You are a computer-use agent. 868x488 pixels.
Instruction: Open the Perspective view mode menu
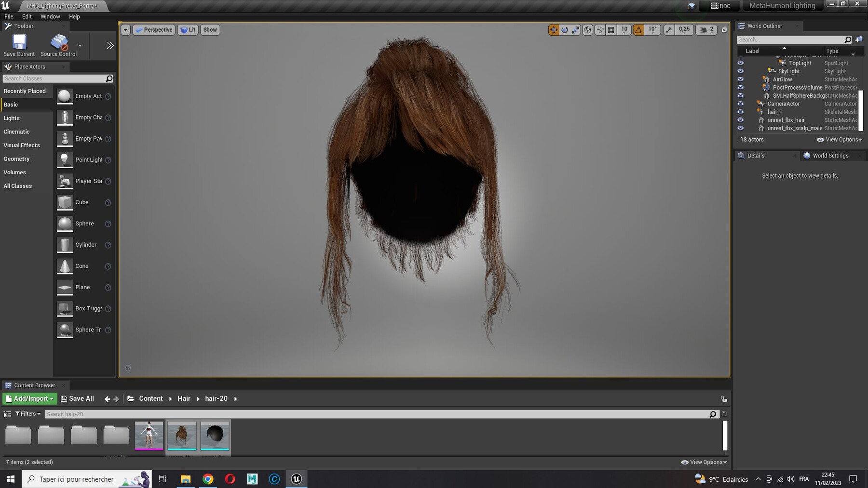(154, 30)
